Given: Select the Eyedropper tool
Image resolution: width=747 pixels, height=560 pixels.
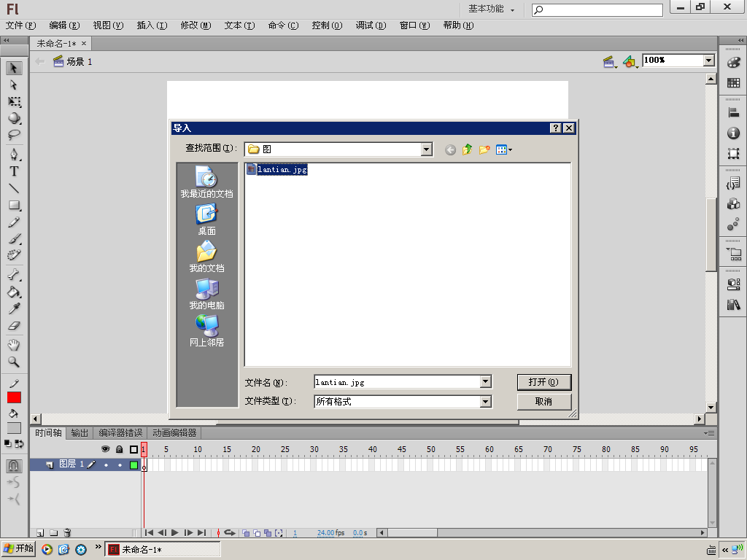Looking at the screenshot, I should pos(14,308).
